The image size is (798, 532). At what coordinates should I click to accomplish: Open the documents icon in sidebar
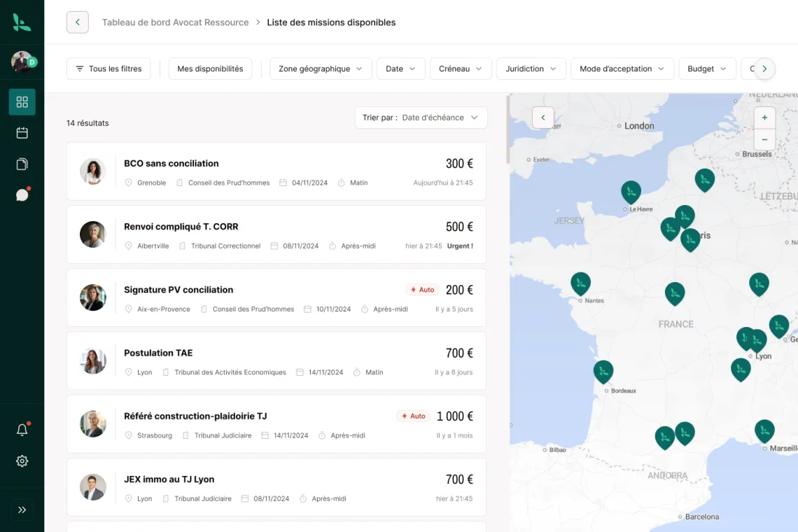point(22,164)
